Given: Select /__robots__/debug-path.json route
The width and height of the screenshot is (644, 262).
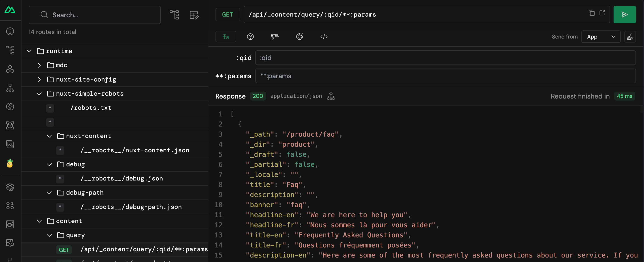Looking at the screenshot, I should (115, 207).
